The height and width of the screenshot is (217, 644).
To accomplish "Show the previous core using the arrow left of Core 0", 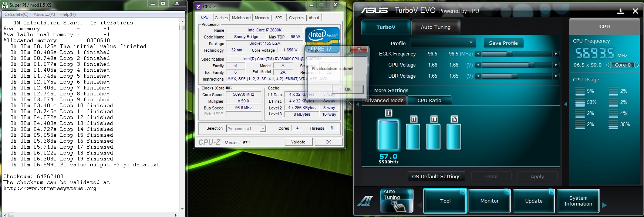I will pos(608,65).
